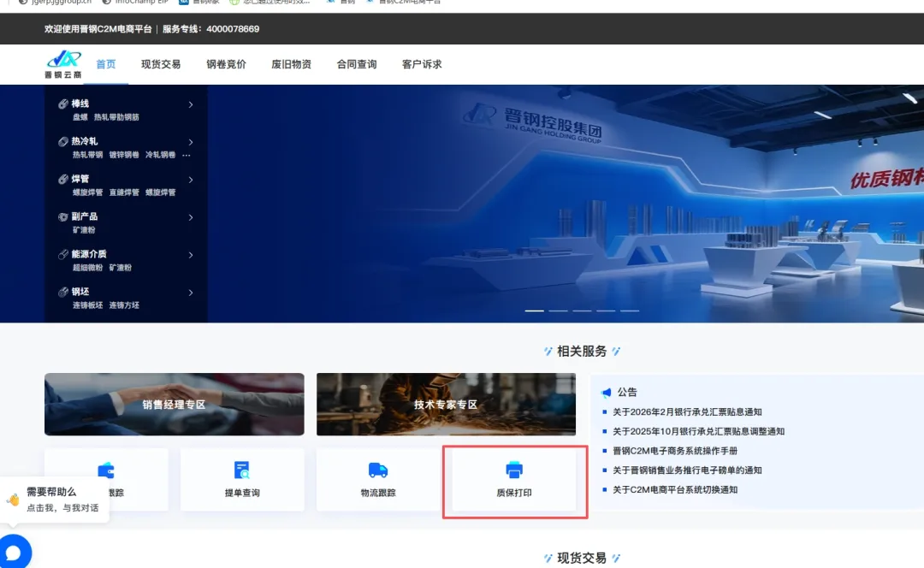The height and width of the screenshot is (568, 924).
Task: Jump to the last carousel slide indicator
Action: coord(630,311)
